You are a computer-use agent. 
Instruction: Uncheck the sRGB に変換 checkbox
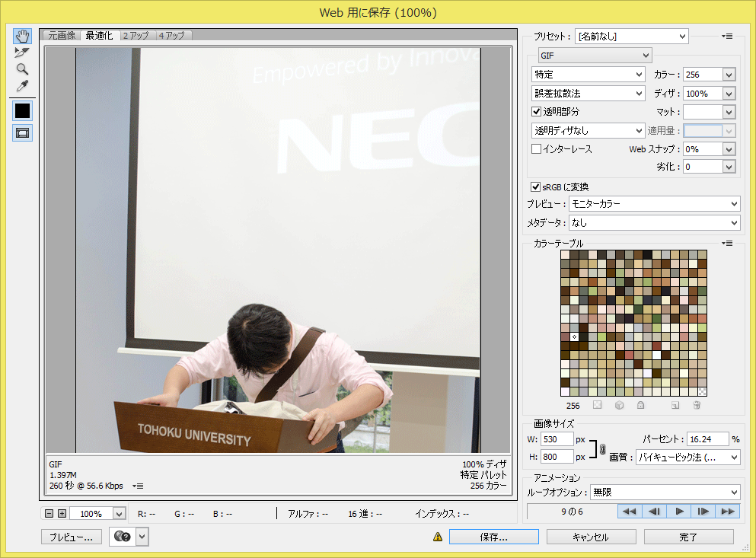(x=535, y=187)
